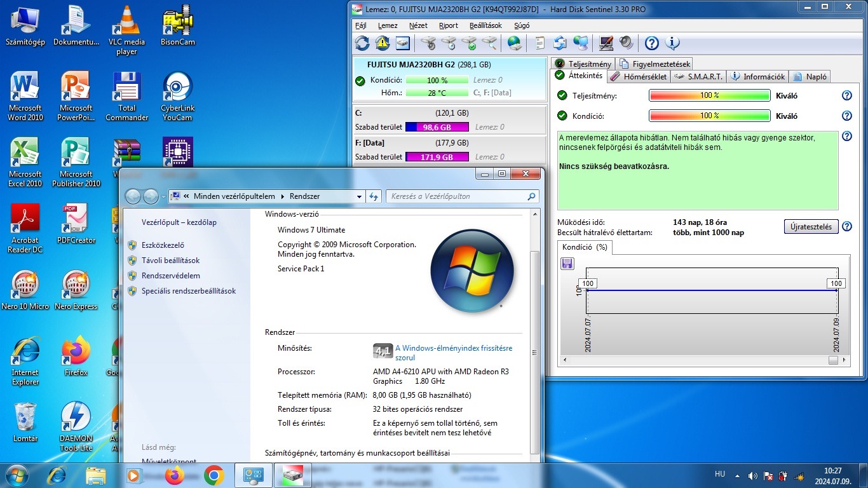Click the refresh with yellow warning triangle icon

click(x=382, y=43)
